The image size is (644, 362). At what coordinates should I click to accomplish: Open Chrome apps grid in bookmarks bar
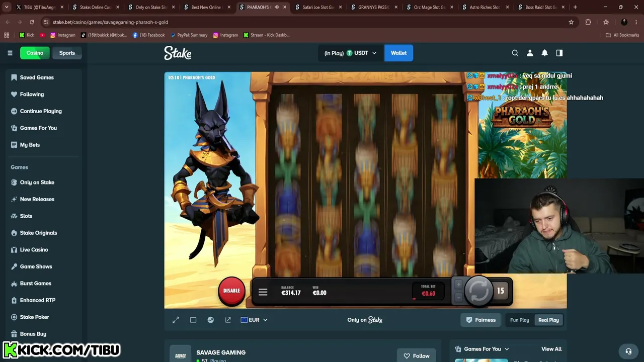pyautogui.click(x=7, y=35)
